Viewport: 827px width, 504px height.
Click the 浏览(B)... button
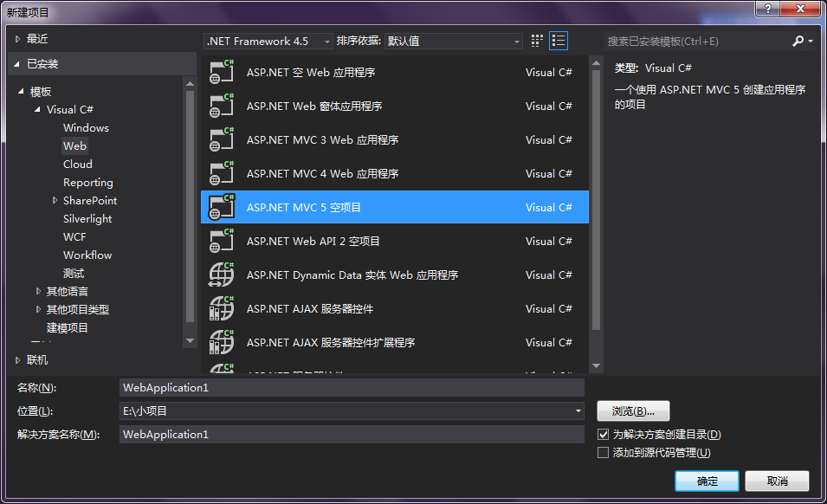[633, 411]
